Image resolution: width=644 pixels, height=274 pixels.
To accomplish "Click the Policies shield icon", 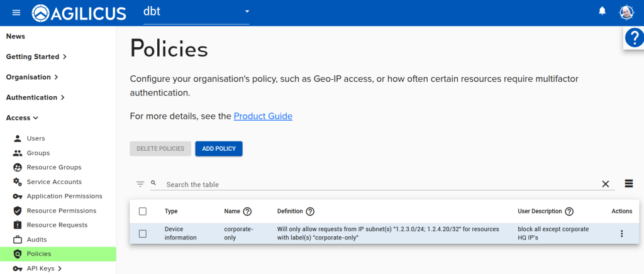I will click(17, 255).
